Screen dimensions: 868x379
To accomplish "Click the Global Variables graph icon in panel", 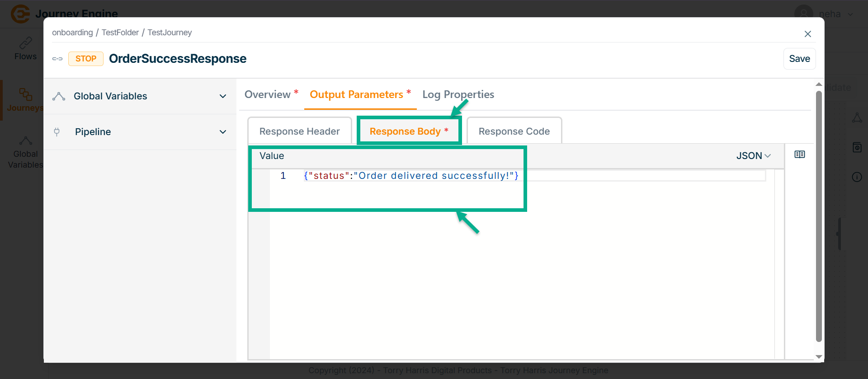I will 59,96.
